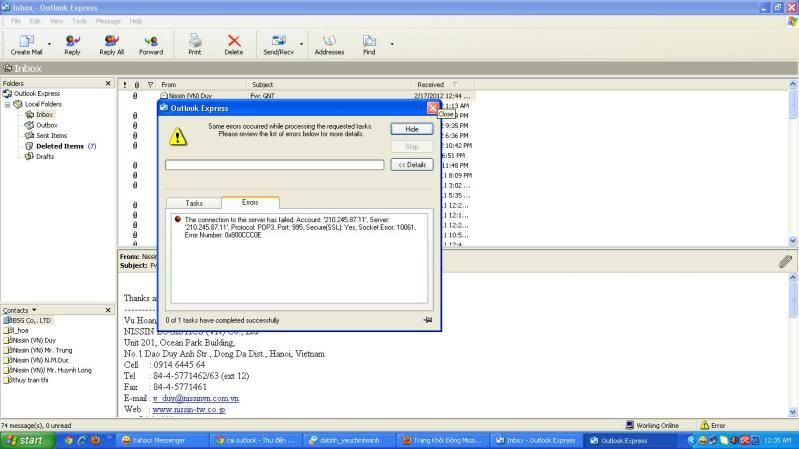
Task: Open the Tools menu
Action: [79, 21]
